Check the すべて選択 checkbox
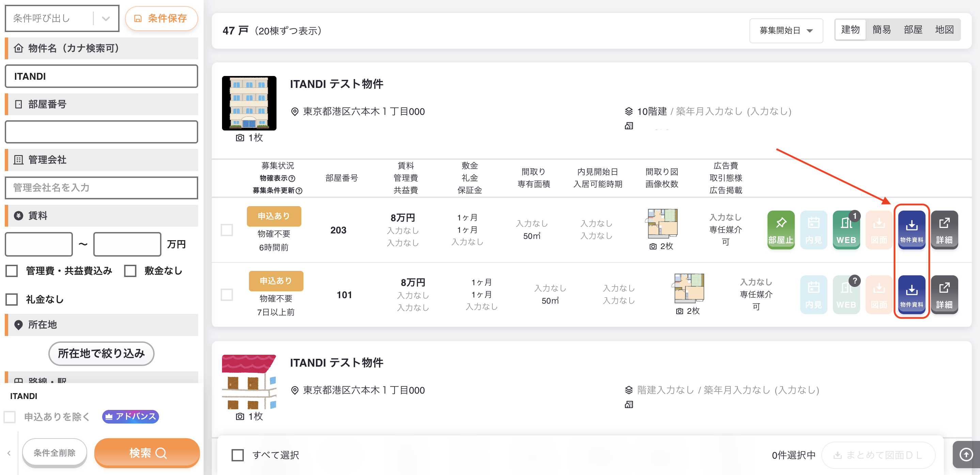 pyautogui.click(x=238, y=455)
